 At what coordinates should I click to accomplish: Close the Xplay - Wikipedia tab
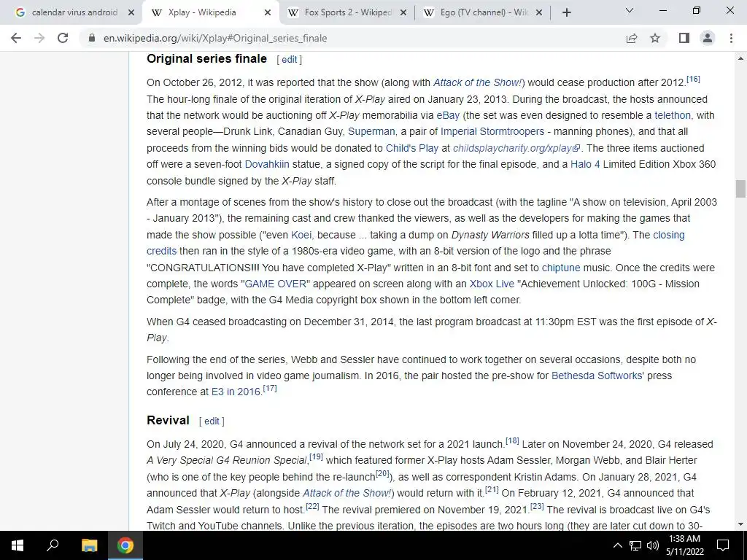coord(268,13)
